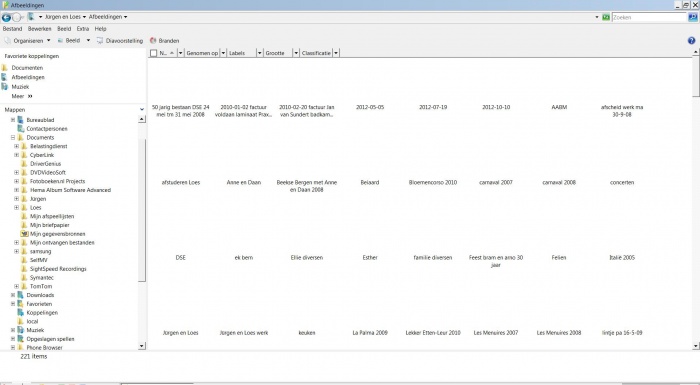Click the Classificatie column header
This screenshot has width=700, height=385.
coord(316,53)
